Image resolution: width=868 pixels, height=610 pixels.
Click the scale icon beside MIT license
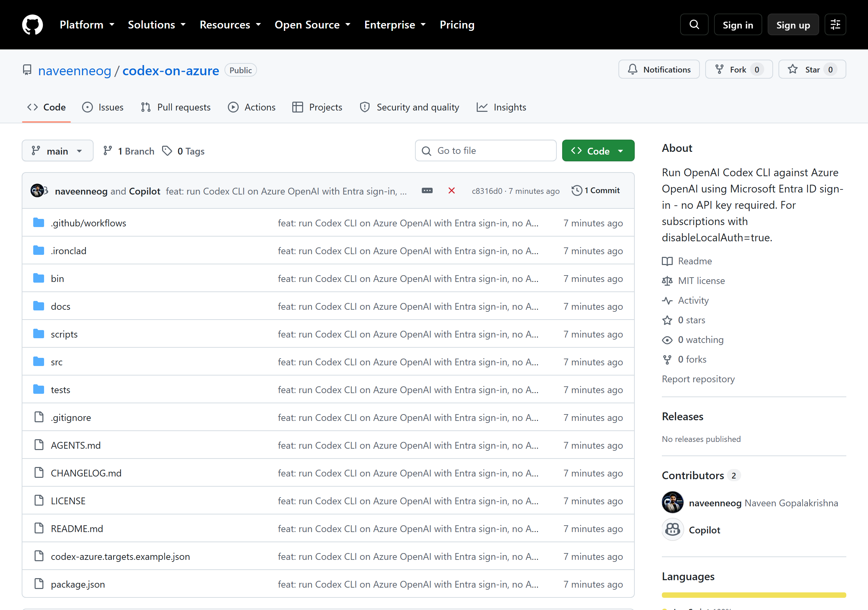pyautogui.click(x=667, y=281)
